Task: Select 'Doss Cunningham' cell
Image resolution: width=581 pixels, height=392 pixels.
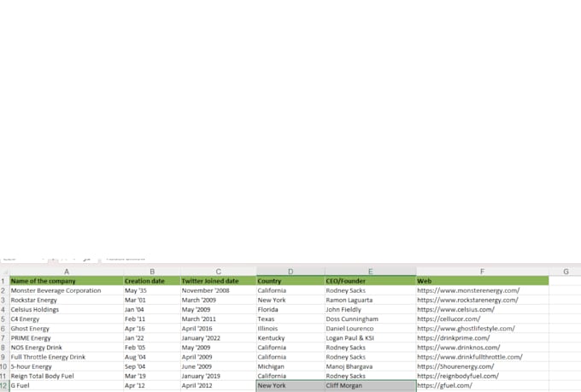Action: [x=371, y=319]
